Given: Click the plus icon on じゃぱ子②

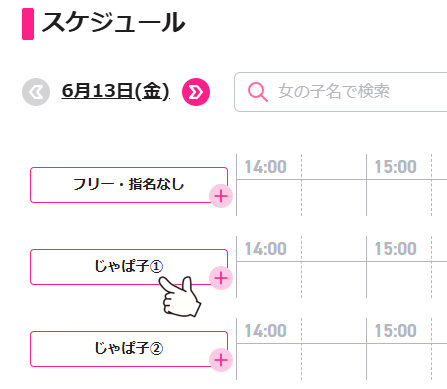Looking at the screenshot, I should pos(221,360).
